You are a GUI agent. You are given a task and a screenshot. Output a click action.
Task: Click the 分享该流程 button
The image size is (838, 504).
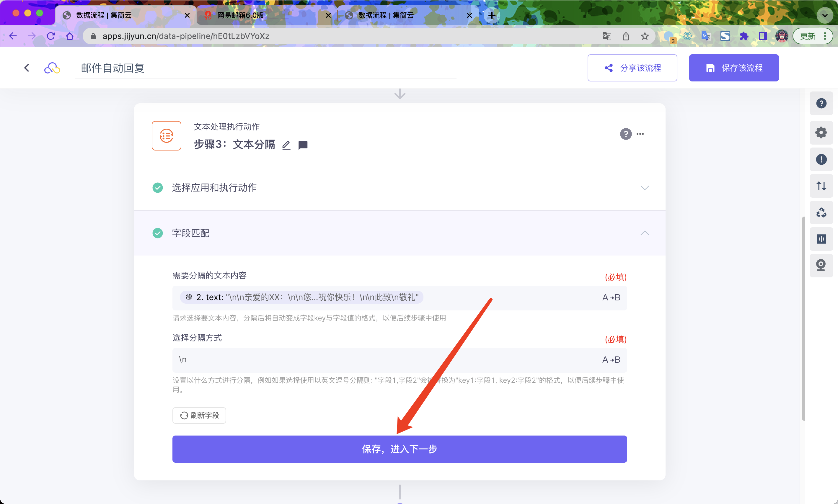(x=632, y=68)
